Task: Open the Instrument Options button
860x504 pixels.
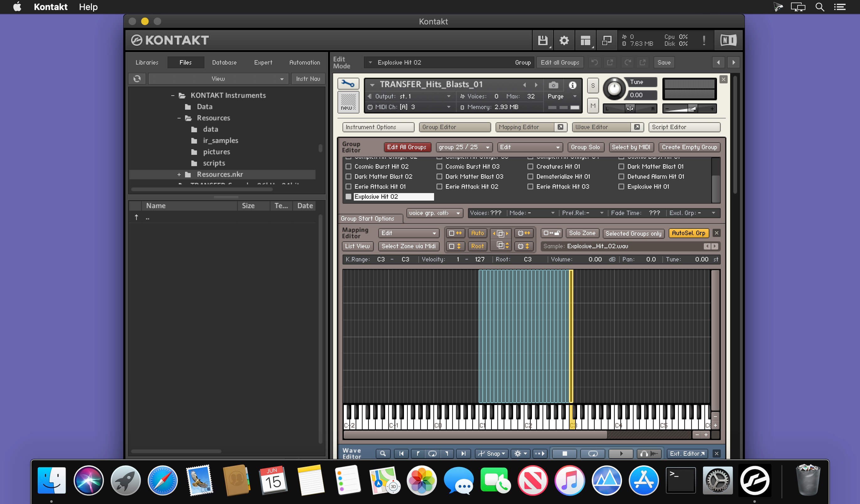Action: tap(378, 127)
